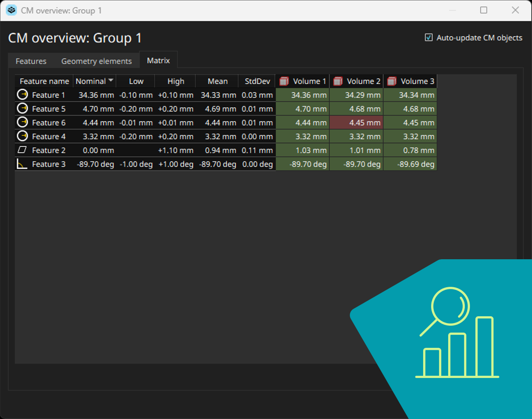Switch to the Features tab
This screenshot has height=419, width=532.
[31, 61]
